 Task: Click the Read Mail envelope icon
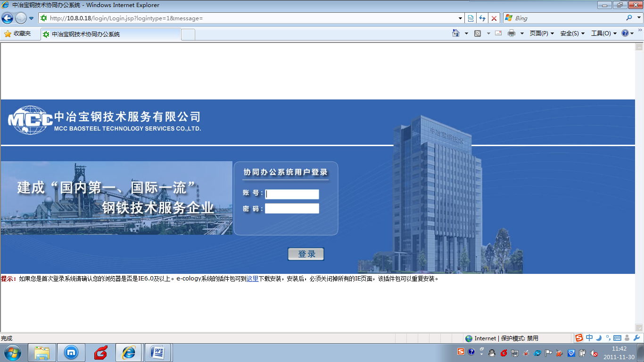point(498,33)
